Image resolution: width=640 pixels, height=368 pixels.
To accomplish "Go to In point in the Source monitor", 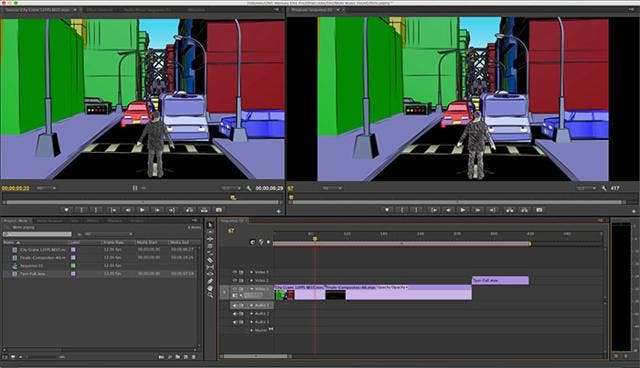I will (112, 210).
